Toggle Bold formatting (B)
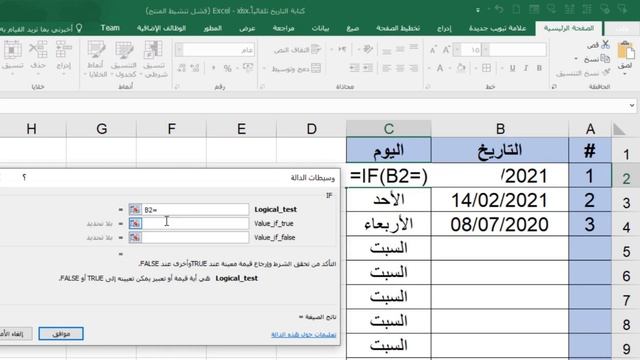 tap(540, 68)
